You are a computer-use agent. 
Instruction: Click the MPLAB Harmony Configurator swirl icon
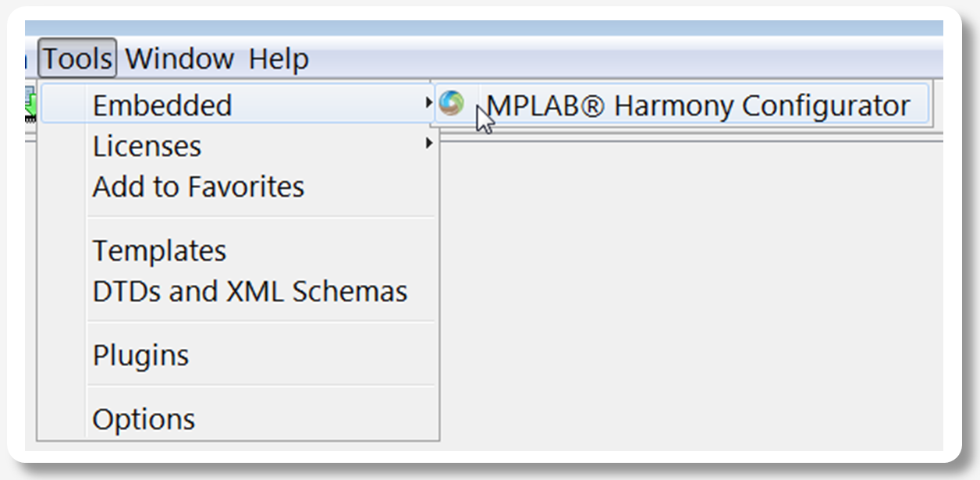pyautogui.click(x=453, y=103)
